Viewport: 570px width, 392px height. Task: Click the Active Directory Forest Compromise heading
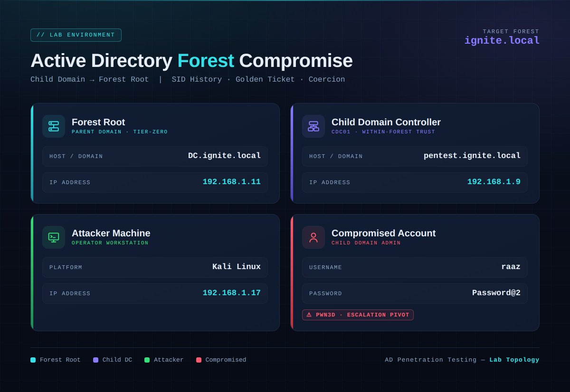point(191,61)
